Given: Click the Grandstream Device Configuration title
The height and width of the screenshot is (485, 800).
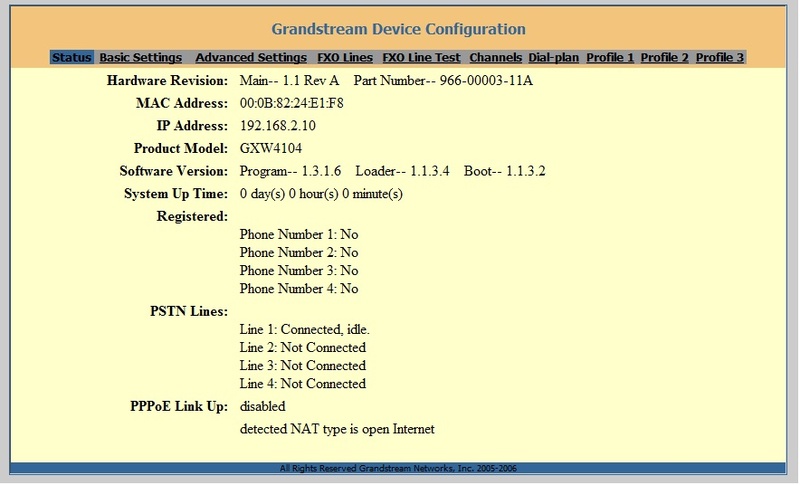Looking at the screenshot, I should point(398,29).
